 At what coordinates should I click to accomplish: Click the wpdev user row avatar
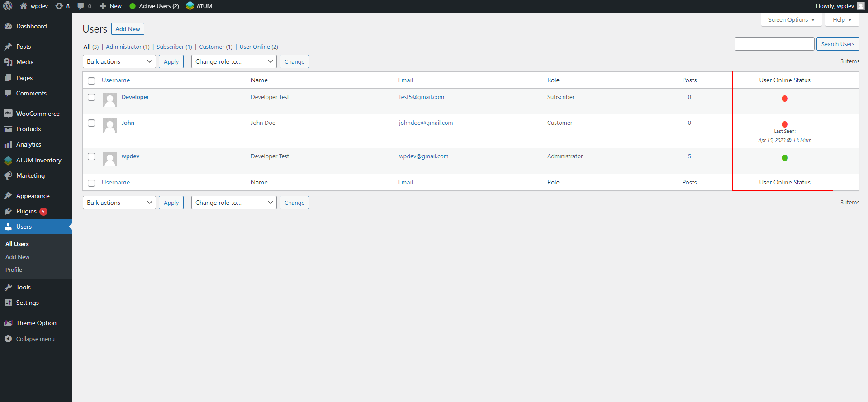pyautogui.click(x=110, y=159)
